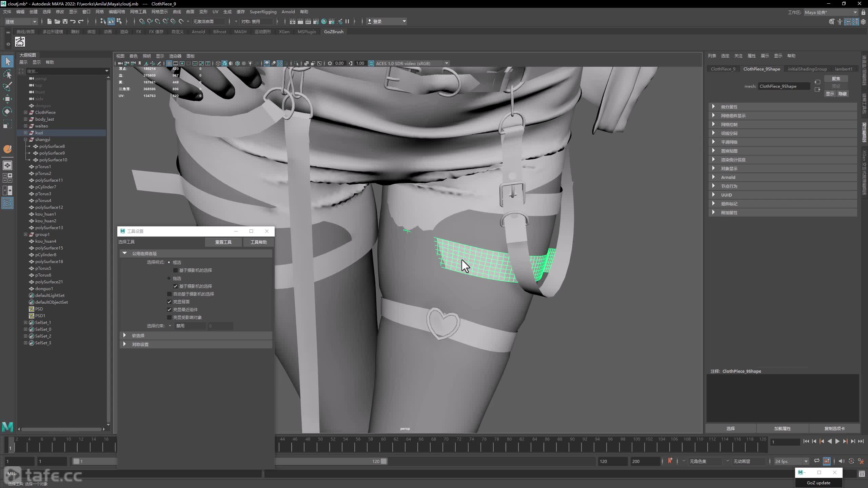Click the GoZ shelf icon
Viewport: 868px width, 488px height.
tap(20, 42)
